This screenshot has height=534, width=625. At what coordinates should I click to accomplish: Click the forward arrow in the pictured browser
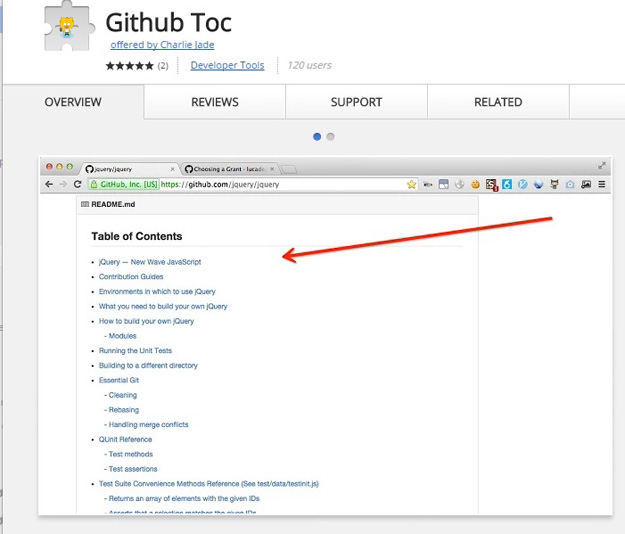(63, 184)
